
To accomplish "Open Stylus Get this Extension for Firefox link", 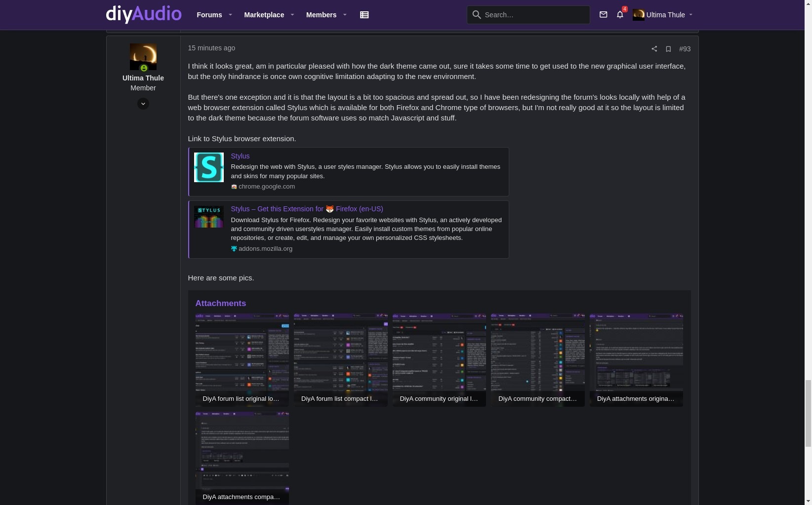I will 307,209.
